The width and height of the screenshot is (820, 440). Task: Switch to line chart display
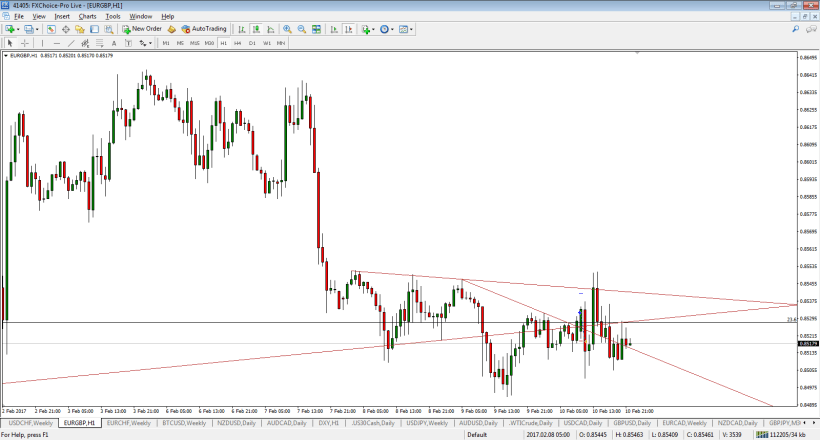pyautogui.click(x=270, y=29)
